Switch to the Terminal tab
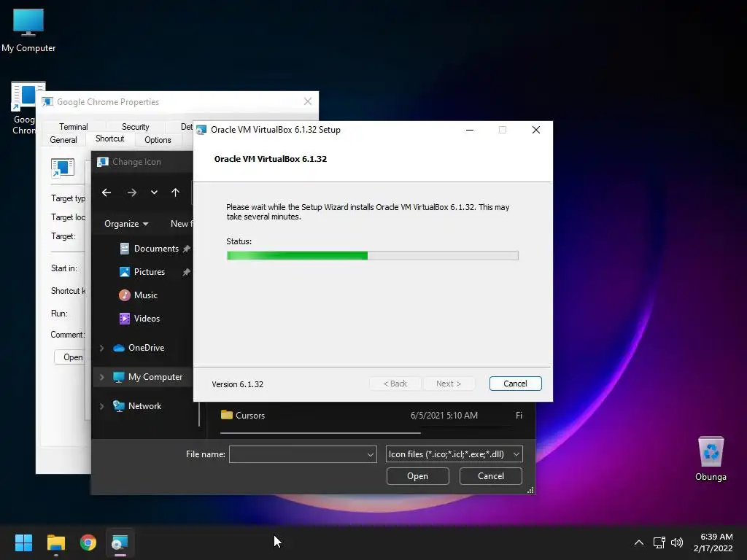 (74, 127)
